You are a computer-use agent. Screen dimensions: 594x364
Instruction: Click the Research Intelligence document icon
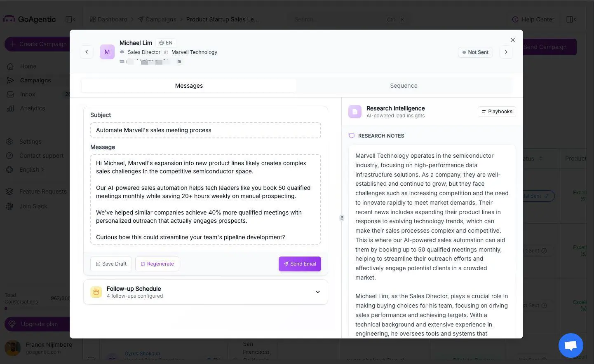[355, 112]
